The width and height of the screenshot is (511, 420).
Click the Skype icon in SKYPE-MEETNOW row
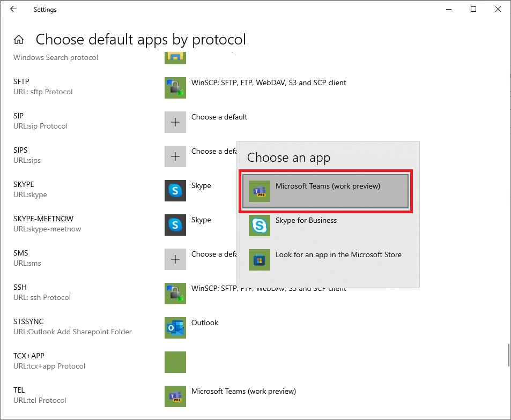point(175,225)
